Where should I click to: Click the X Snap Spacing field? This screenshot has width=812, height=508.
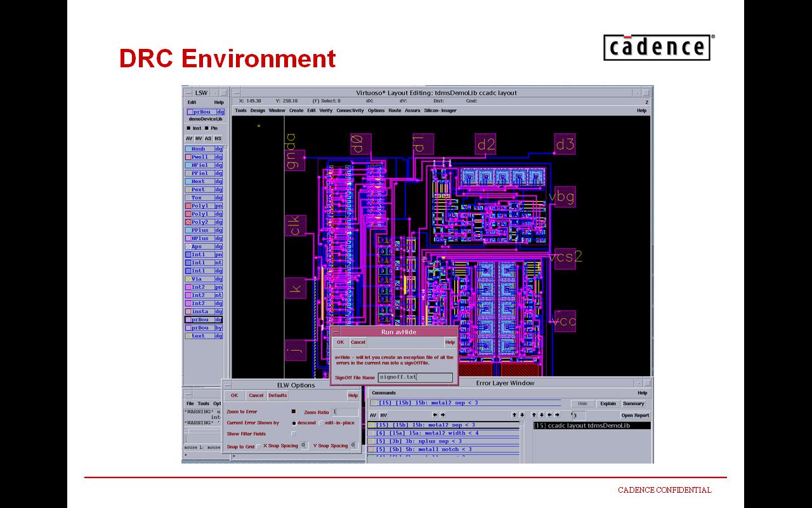304,446
